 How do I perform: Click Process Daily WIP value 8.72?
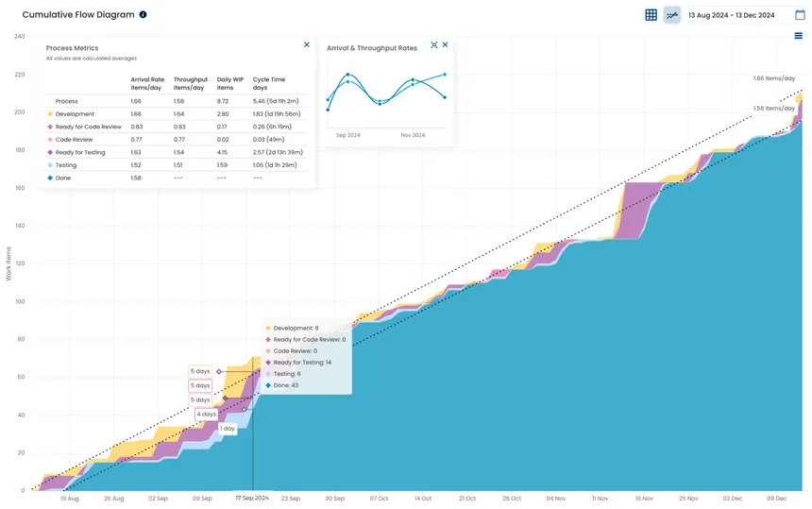[223, 101]
